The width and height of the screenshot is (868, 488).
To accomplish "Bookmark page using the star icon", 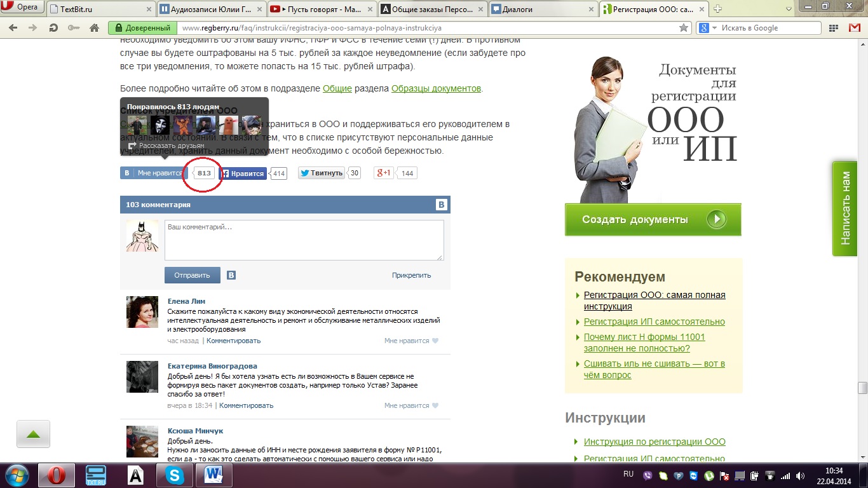I will [684, 28].
